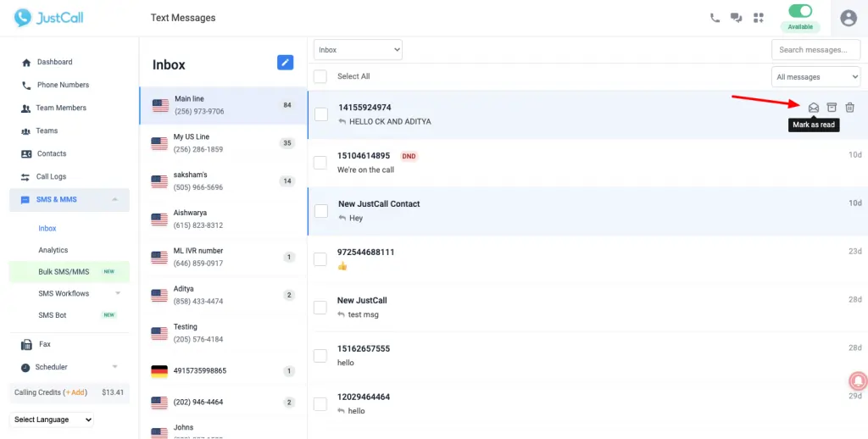Open the 12029464464 conversation

pos(587,403)
